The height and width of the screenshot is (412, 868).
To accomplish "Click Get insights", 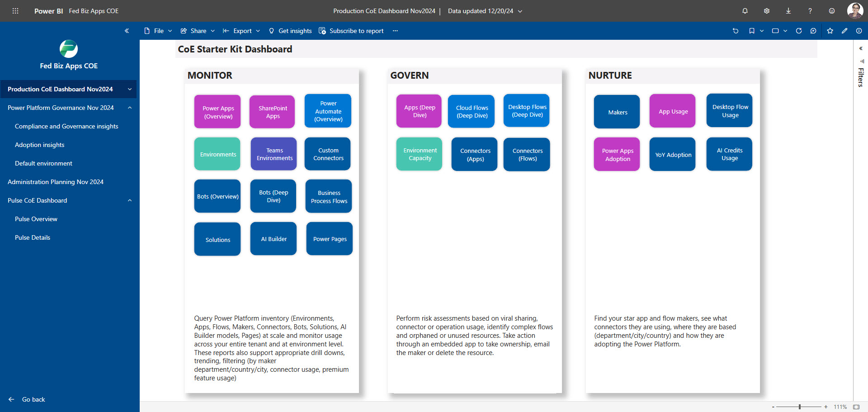I will coord(290,31).
